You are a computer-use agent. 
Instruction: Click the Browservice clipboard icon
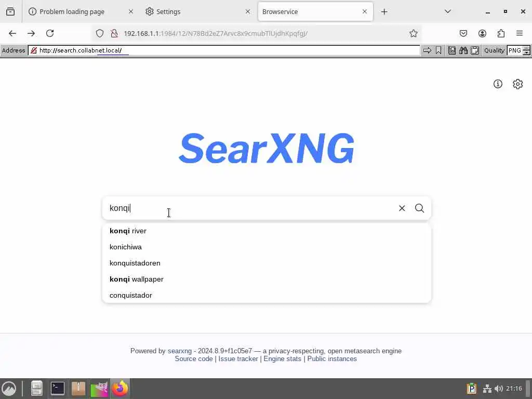click(x=475, y=50)
